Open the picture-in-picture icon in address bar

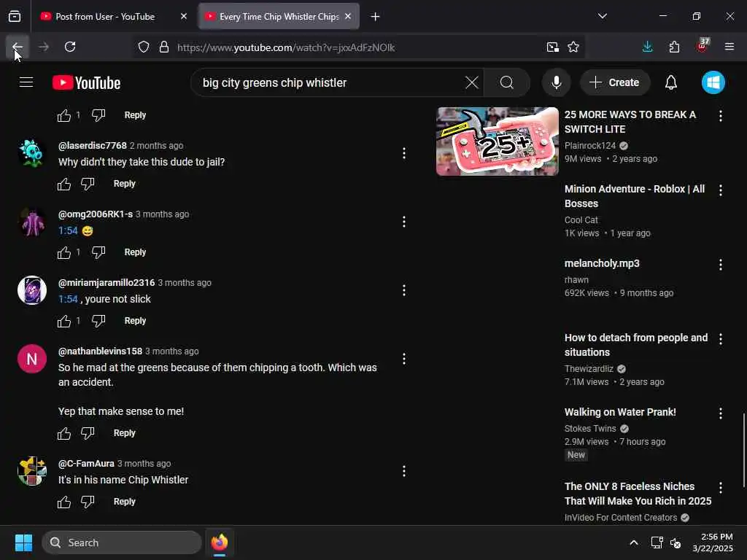[x=553, y=47]
